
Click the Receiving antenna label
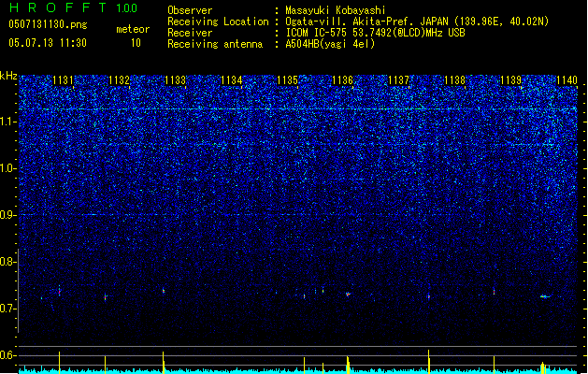click(x=215, y=44)
